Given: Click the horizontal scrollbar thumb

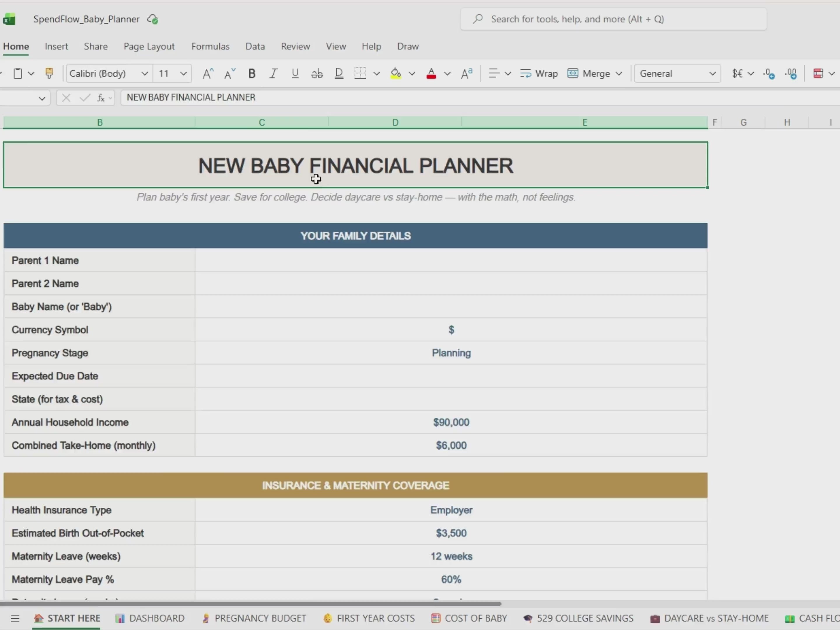Looking at the screenshot, I should click(x=251, y=603).
